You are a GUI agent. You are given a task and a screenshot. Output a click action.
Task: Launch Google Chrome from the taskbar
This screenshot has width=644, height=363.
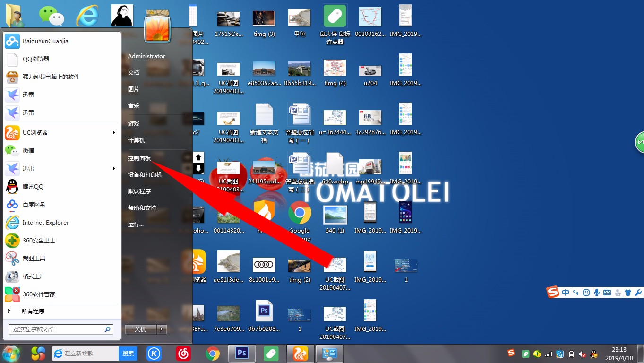tap(213, 353)
